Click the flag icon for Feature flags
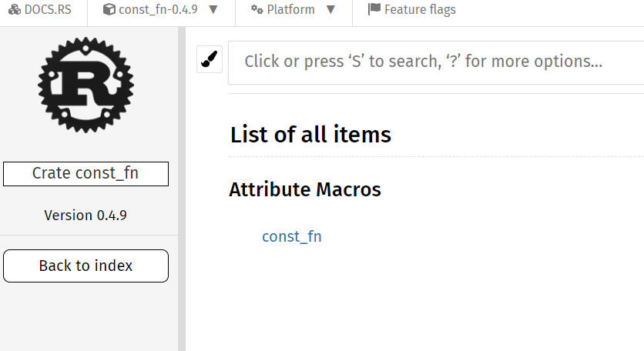 pos(374,9)
